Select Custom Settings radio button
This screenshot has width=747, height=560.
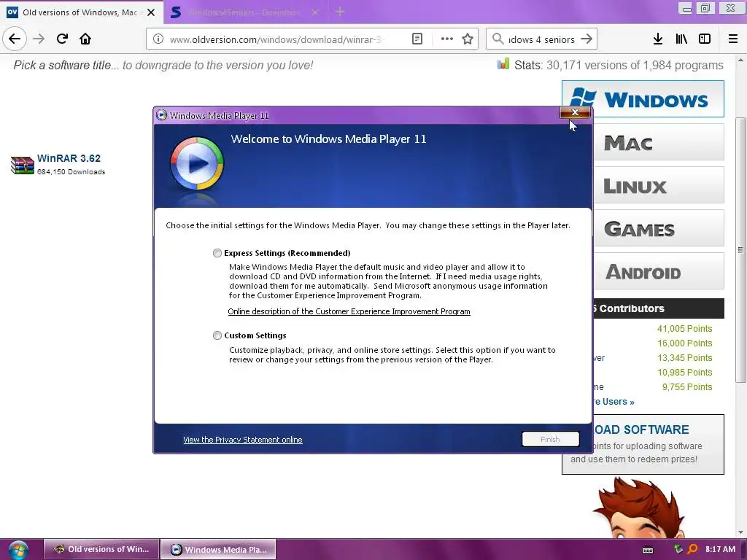(x=217, y=335)
